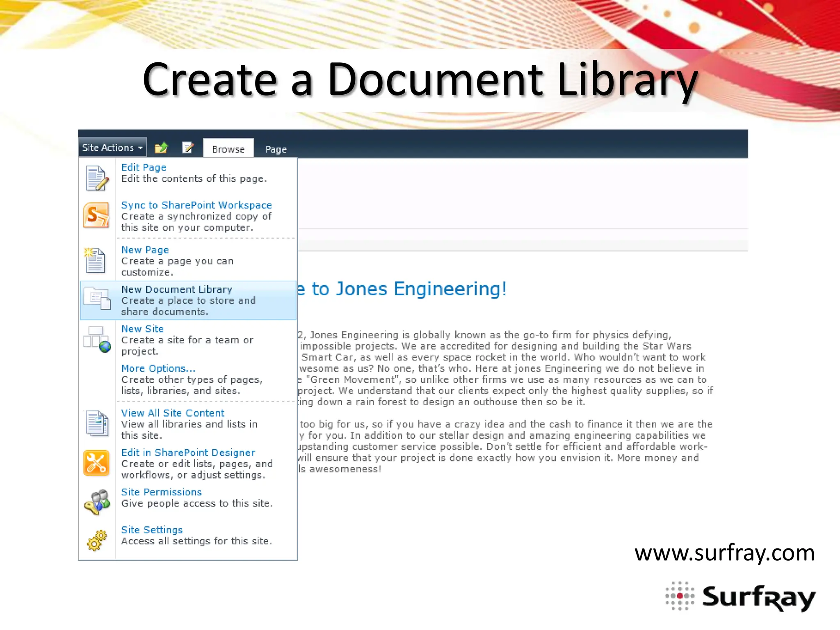Switch to the Browse tab
The height and width of the screenshot is (630, 840).
tap(228, 148)
